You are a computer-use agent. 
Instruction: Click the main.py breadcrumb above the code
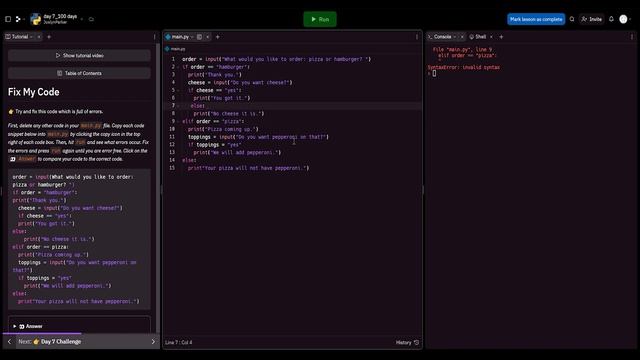point(175,49)
